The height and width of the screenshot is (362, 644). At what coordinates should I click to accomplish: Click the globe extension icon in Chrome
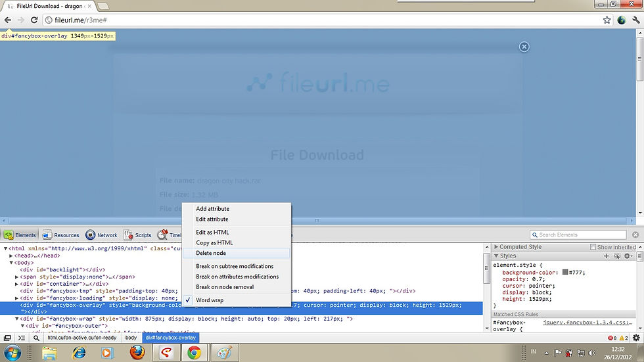[x=622, y=20]
